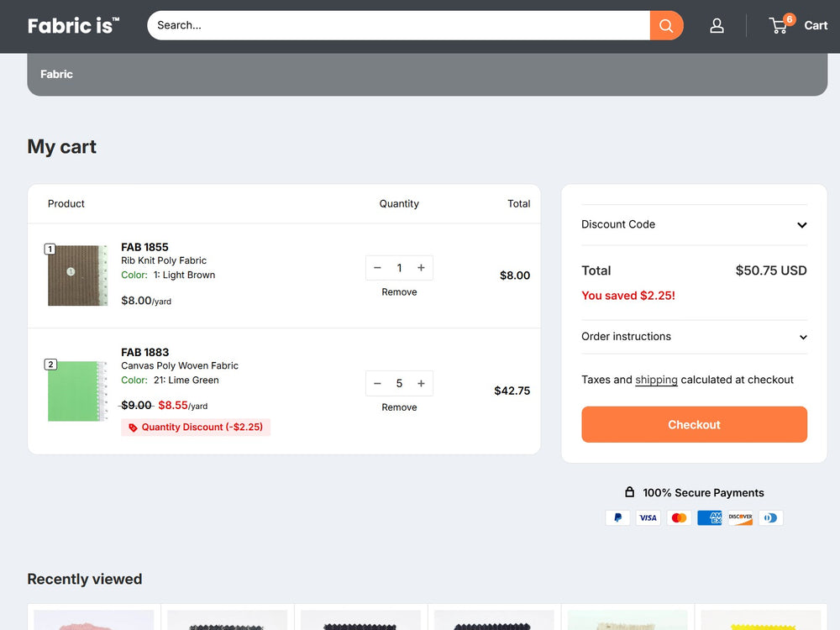The height and width of the screenshot is (630, 840).
Task: Increase quantity of FAB 1883 canvas fabric
Action: pos(421,383)
